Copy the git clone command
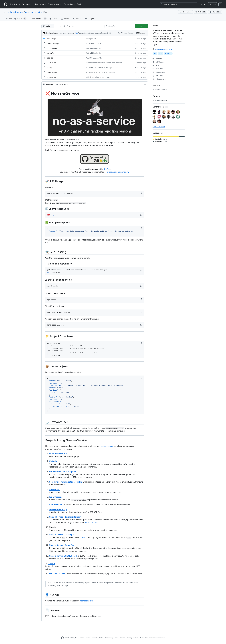The width and height of the screenshot is (226, 644). 141,270
